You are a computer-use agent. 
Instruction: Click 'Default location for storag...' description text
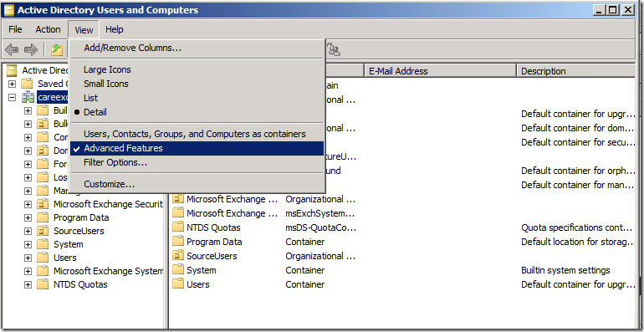point(578,242)
